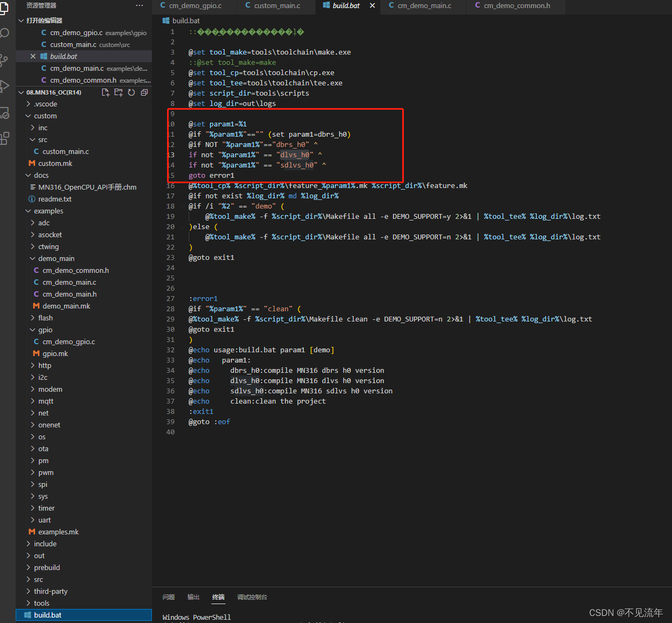672x623 pixels.
Task: Click the C icon of cm_demo_common.h in the demo_main folder
Action: click(x=36, y=270)
